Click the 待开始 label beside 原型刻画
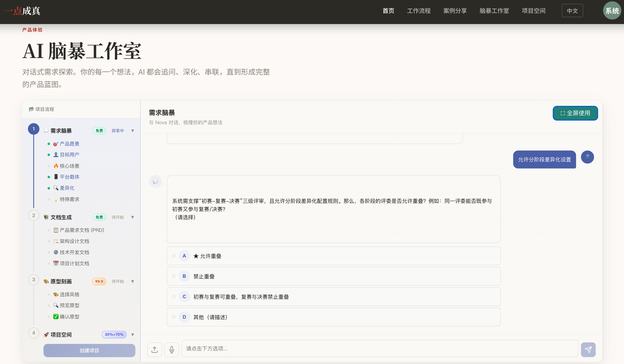The width and height of the screenshot is (624, 364). 118,281
